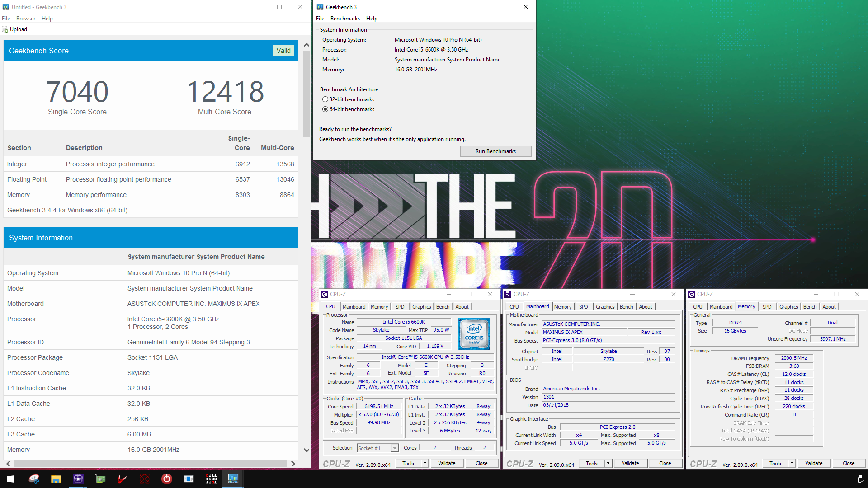The height and width of the screenshot is (488, 868).
Task: Click horizontal scrollbar left arrow in results
Action: (x=8, y=464)
